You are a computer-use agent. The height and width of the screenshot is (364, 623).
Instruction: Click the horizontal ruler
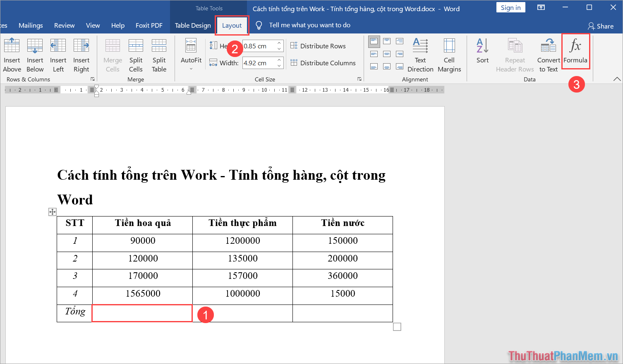tap(225, 90)
